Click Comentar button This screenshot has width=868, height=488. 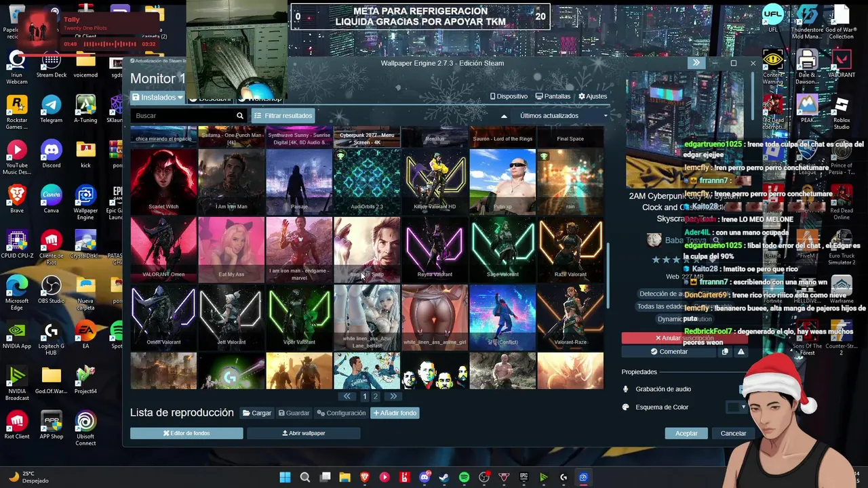(x=669, y=352)
